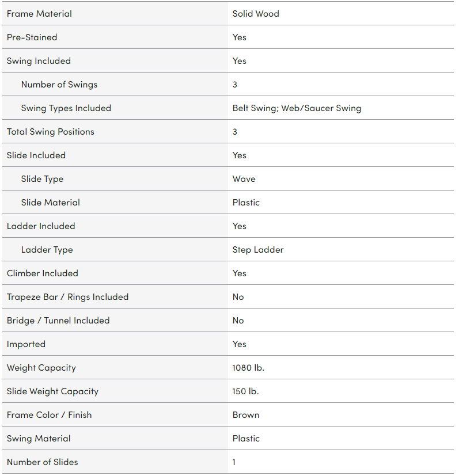Viewport: 459px width, 476px height.
Task: Select the Swing Included label
Action: [x=39, y=61]
